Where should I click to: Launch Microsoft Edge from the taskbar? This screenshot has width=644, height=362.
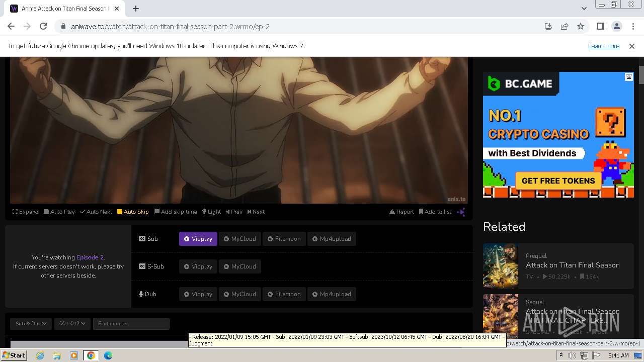coord(108,355)
